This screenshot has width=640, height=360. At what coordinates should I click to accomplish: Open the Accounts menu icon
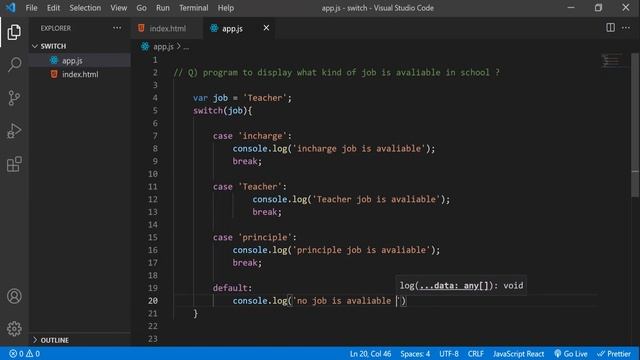pos(14,296)
